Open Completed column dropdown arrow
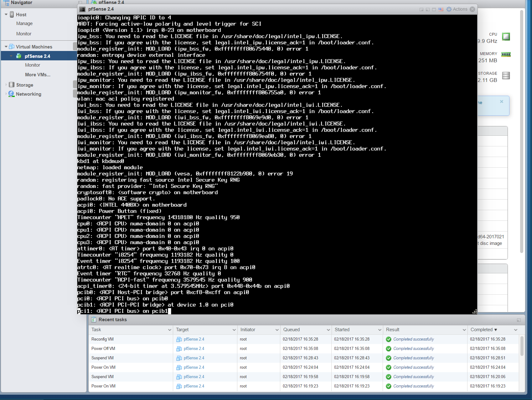The width and height of the screenshot is (532, 400). pyautogui.click(x=516, y=330)
